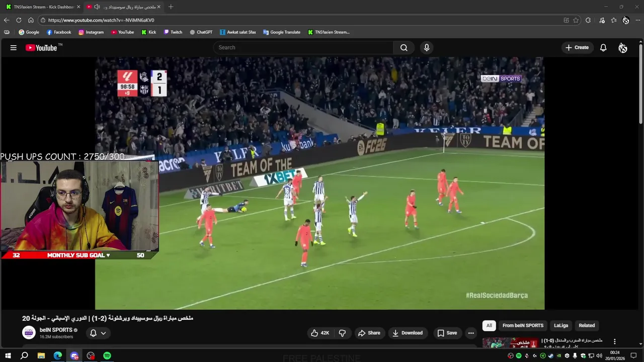
Task: Save the video to a playlist
Action: pyautogui.click(x=447, y=333)
